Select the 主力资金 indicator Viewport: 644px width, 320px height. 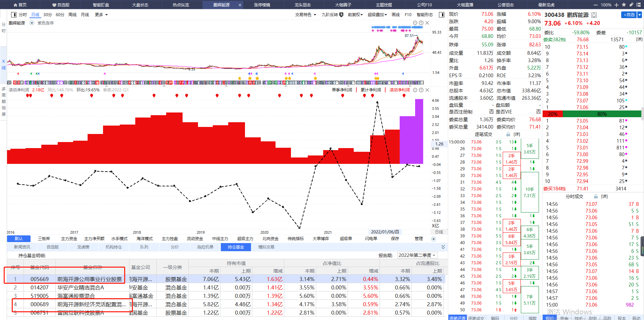[69, 238]
